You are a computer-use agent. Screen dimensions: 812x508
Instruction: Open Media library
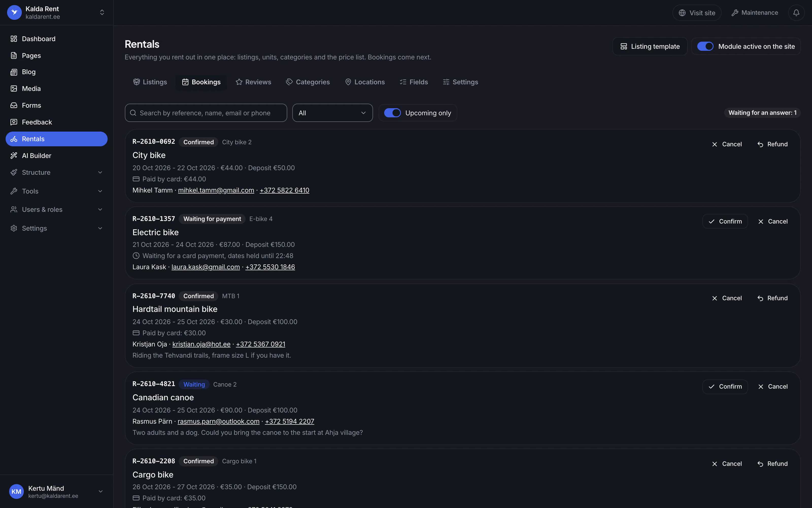click(56, 89)
